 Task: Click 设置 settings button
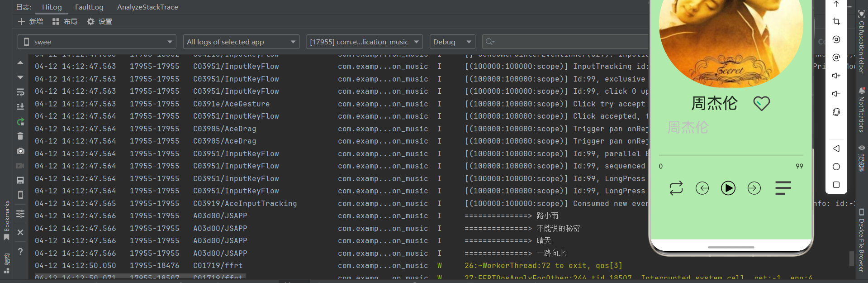coord(100,21)
